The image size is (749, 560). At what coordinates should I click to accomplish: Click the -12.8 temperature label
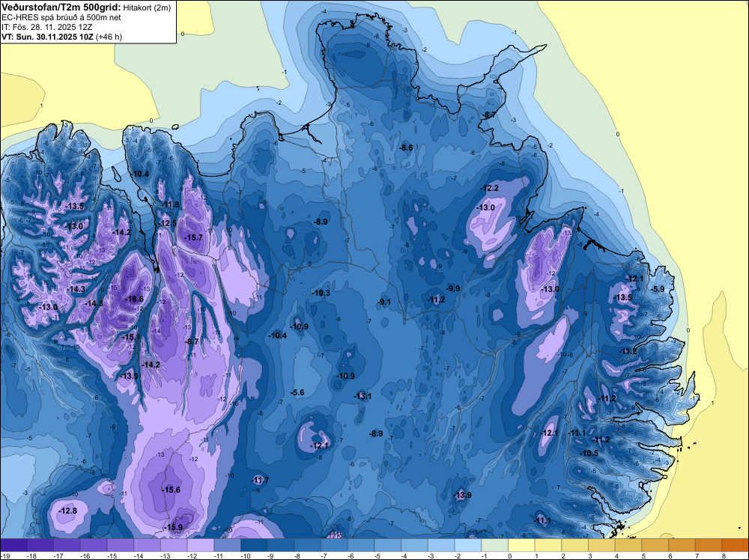click(67, 511)
